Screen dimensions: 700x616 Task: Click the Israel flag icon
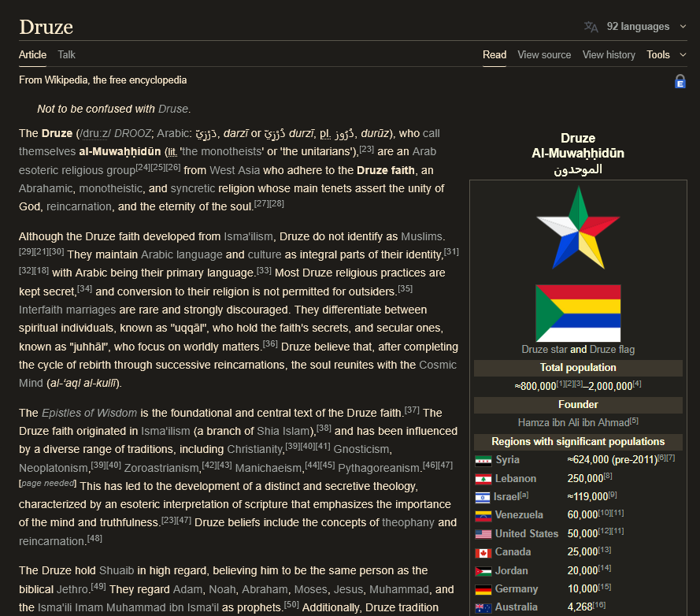point(483,497)
